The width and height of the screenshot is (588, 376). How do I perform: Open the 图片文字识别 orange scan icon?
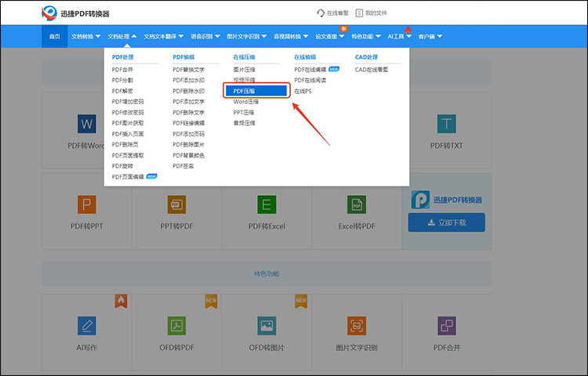click(357, 326)
